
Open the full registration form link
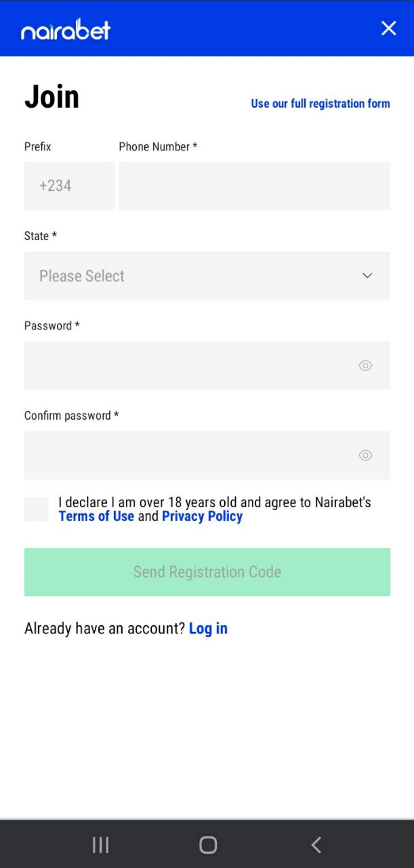click(x=320, y=104)
